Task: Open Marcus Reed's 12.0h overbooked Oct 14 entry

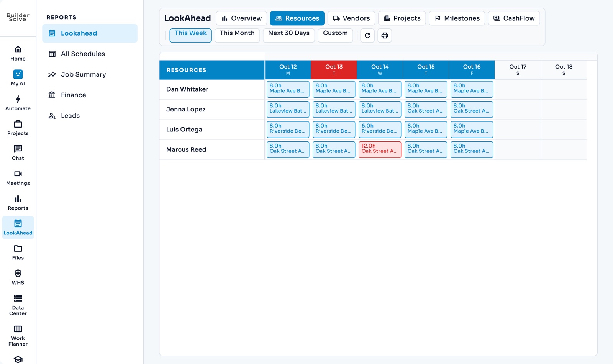Action: [x=380, y=149]
